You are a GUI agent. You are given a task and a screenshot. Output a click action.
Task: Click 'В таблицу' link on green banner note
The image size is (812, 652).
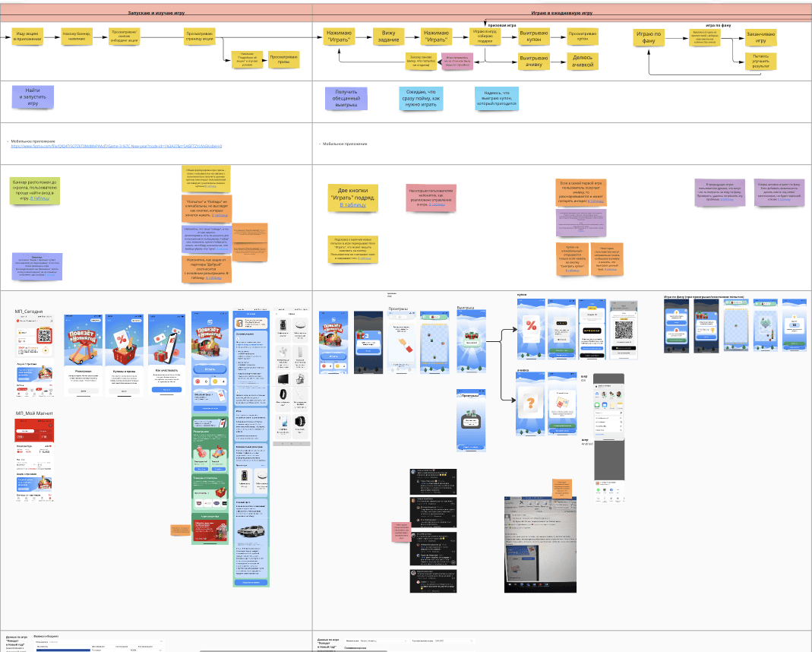click(x=39, y=198)
